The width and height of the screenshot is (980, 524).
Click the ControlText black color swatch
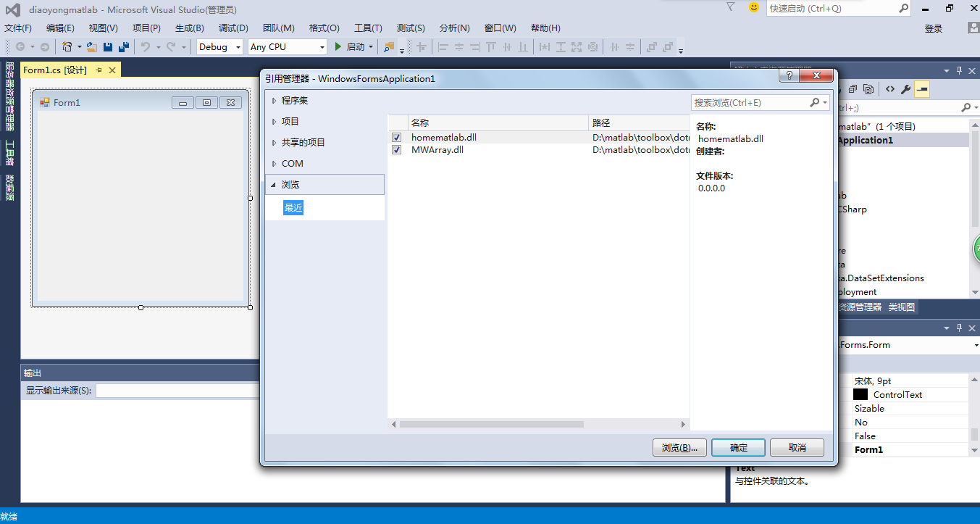pos(860,395)
